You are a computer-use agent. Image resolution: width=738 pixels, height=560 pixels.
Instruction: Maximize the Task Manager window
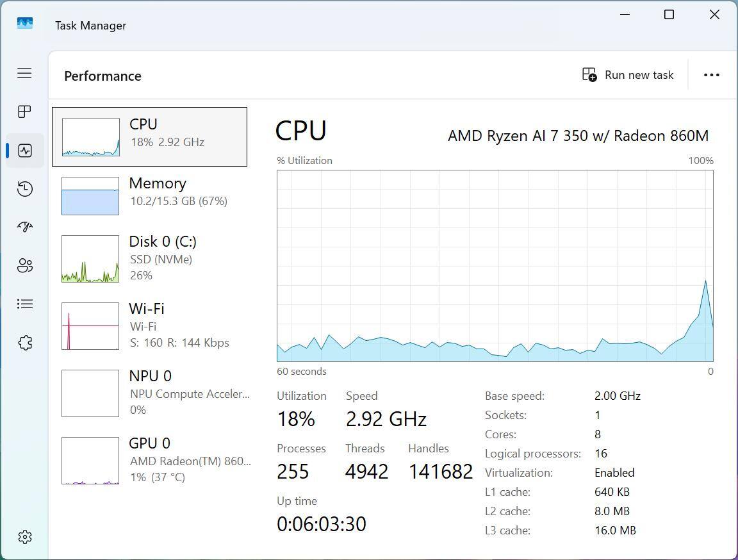pyautogui.click(x=669, y=15)
